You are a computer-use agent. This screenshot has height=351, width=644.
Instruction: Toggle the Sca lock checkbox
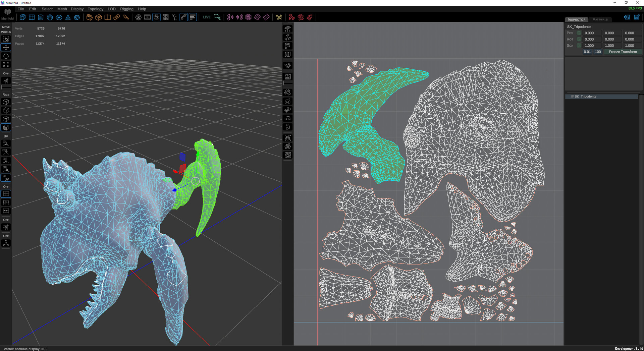click(579, 45)
